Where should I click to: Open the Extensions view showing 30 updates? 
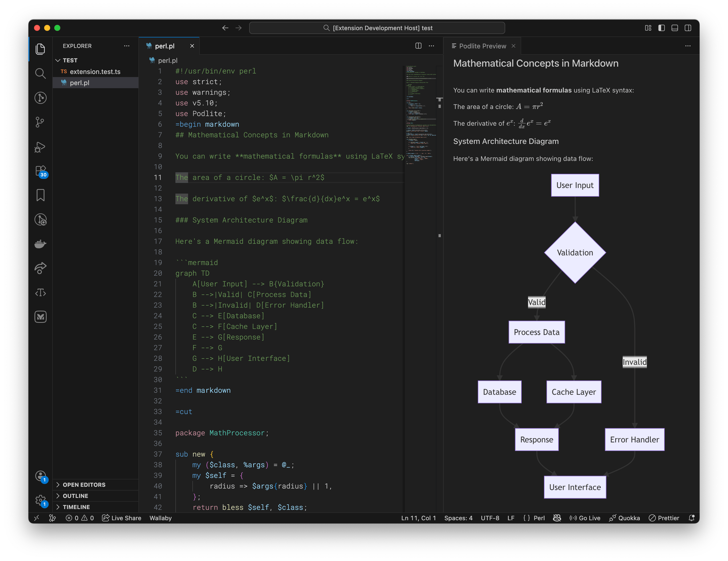click(x=40, y=171)
